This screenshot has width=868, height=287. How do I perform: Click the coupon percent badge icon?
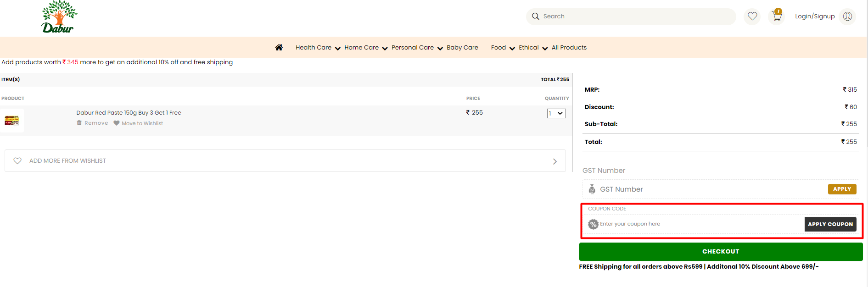(594, 224)
